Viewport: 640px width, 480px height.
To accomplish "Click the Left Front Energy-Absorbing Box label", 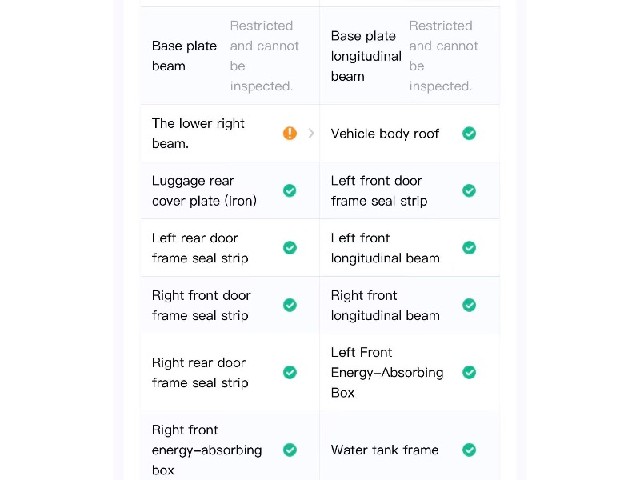I will tap(387, 372).
